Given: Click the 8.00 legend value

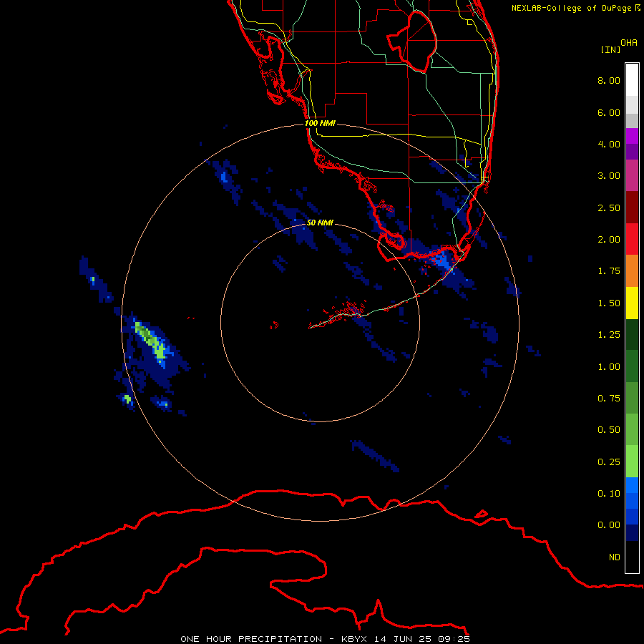Looking at the screenshot, I should point(609,80).
